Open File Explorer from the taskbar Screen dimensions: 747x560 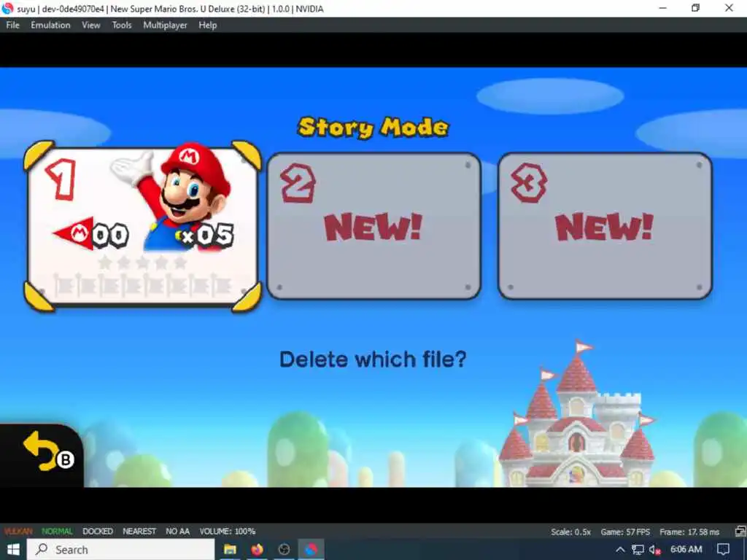click(x=230, y=550)
